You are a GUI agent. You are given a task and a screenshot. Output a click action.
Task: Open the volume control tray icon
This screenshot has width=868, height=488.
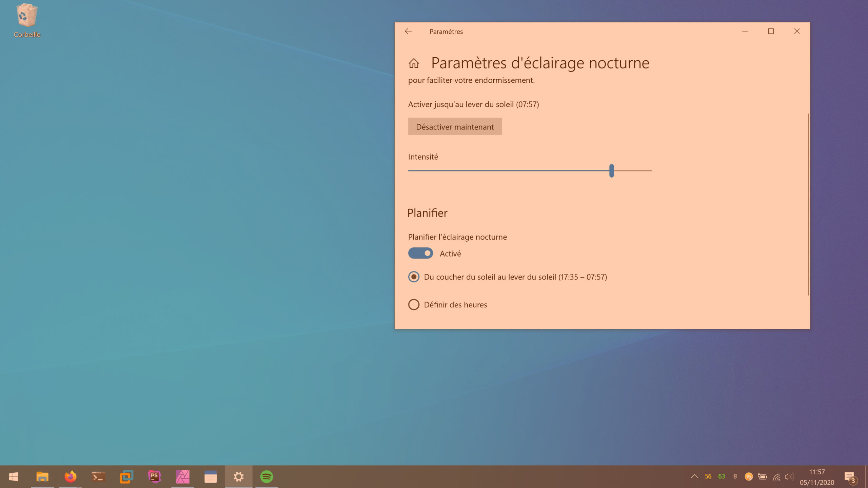coord(789,477)
